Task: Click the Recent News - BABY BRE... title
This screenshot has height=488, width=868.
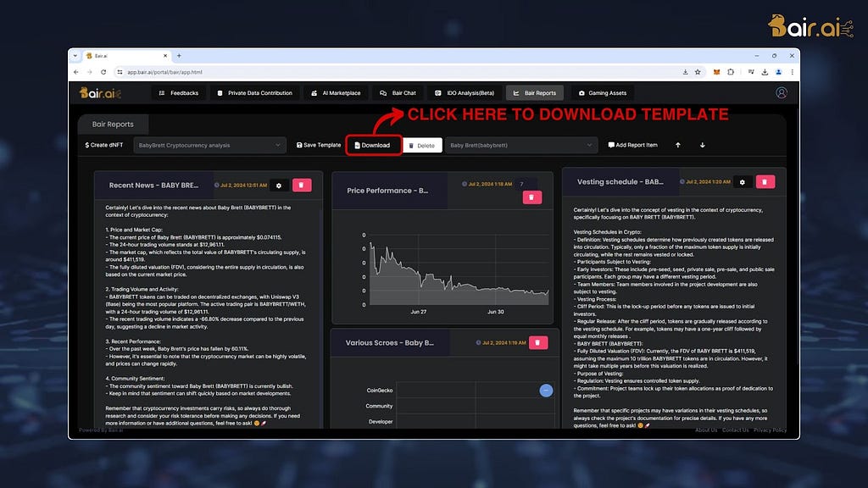Action: coord(154,186)
